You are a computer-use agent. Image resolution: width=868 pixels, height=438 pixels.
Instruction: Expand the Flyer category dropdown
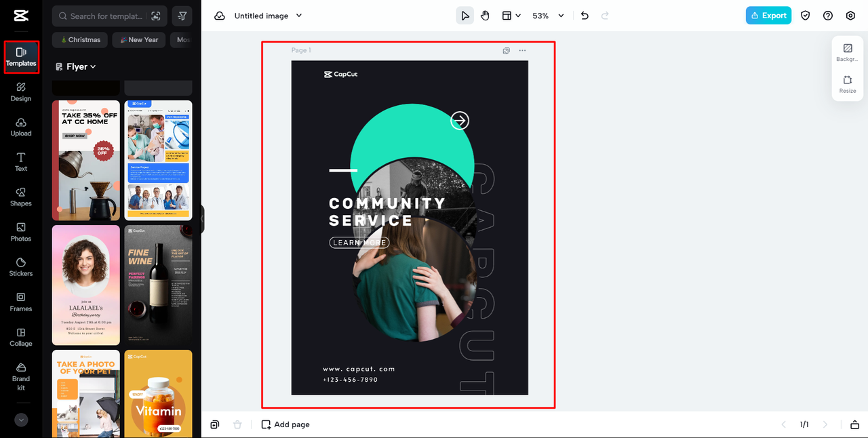pyautogui.click(x=76, y=66)
